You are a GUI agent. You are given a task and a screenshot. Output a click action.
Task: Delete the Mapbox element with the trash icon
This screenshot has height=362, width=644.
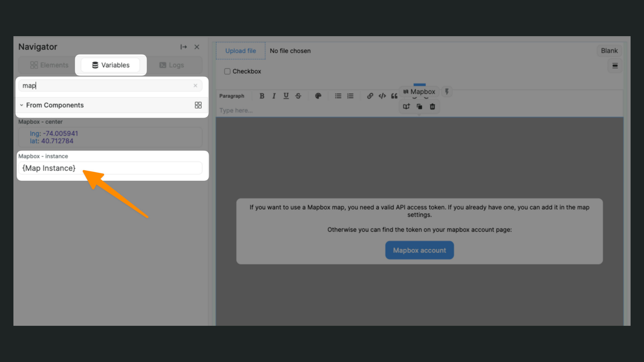pyautogui.click(x=432, y=106)
